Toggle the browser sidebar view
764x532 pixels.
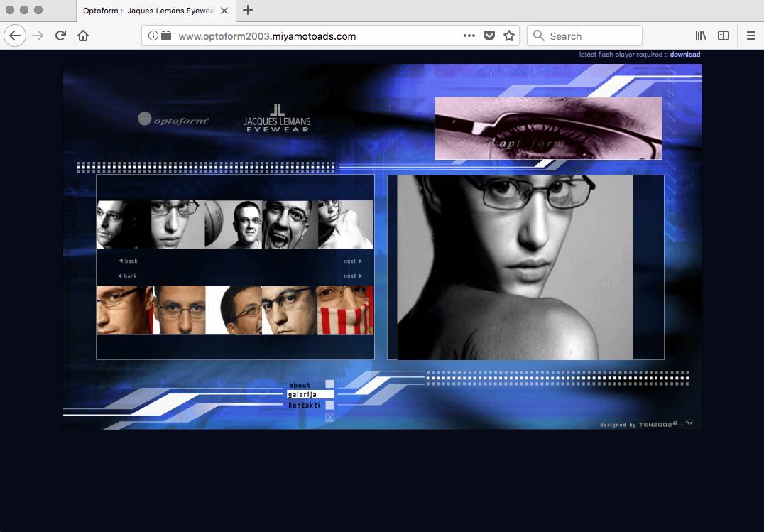point(723,36)
